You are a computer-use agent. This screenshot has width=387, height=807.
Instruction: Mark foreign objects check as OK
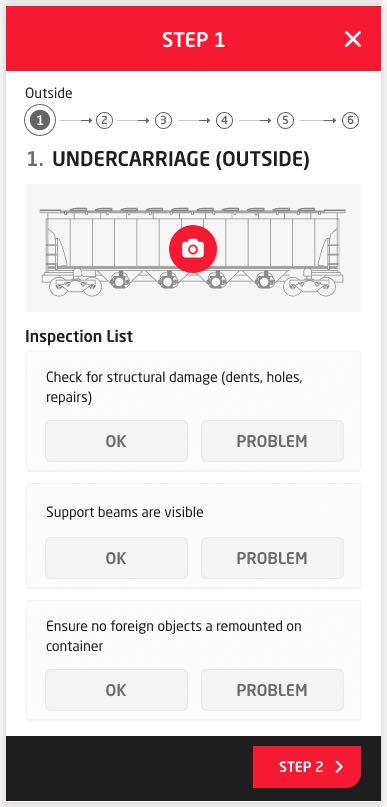coord(116,690)
